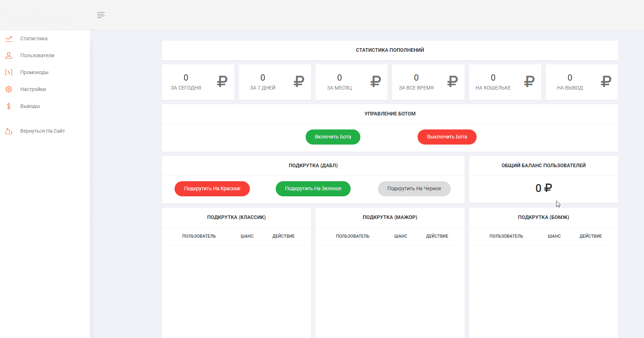Click the Шанс column header in Классик table
644x338 pixels.
pos(247,236)
